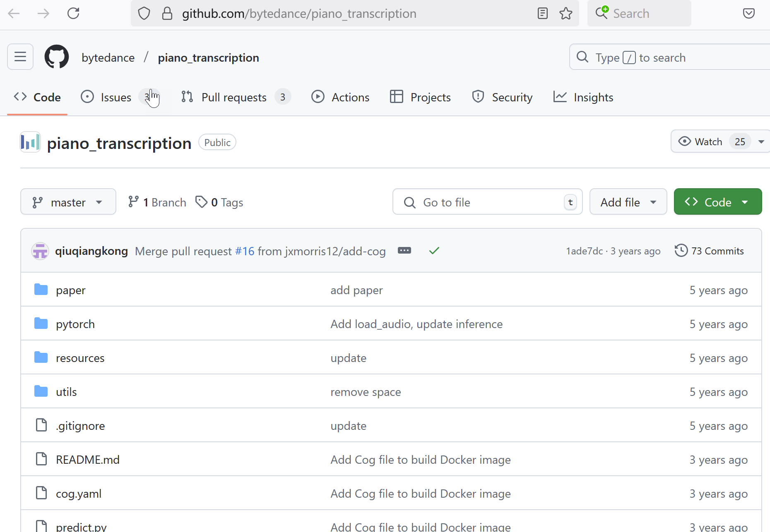
Task: Open the green Code dropdown button
Action: tap(717, 202)
